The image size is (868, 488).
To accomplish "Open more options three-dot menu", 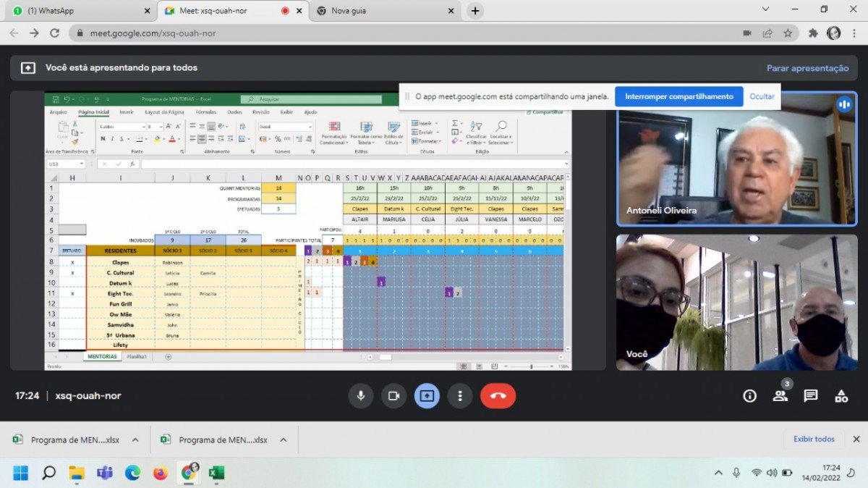I will tap(459, 395).
